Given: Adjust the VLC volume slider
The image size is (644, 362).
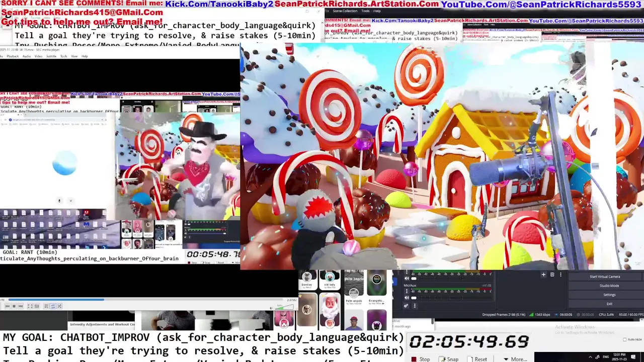Looking at the screenshot, I should click(284, 307).
